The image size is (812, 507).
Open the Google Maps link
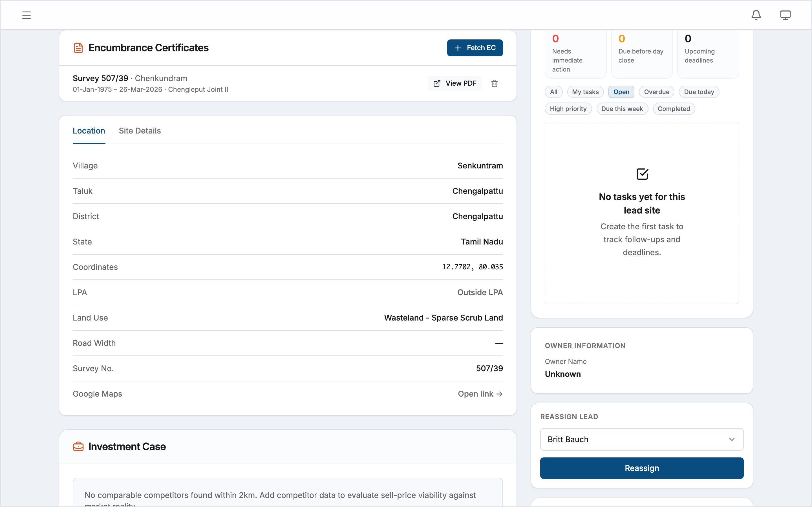tap(480, 394)
